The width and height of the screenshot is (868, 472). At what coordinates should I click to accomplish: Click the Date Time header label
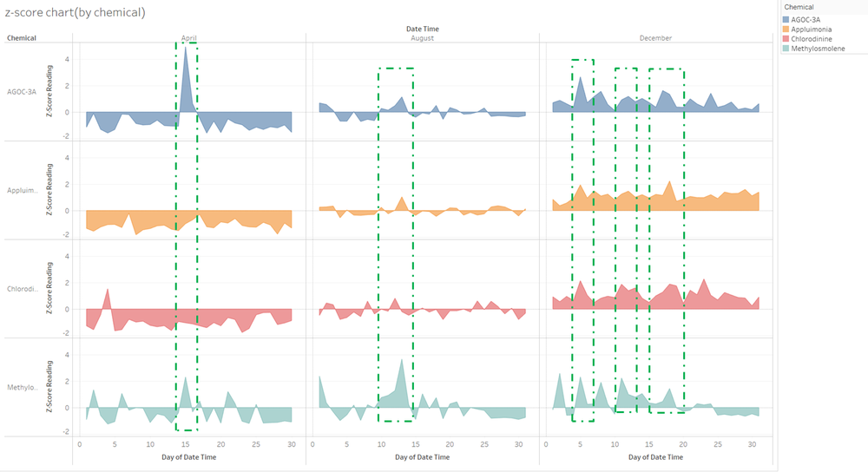[x=423, y=29]
